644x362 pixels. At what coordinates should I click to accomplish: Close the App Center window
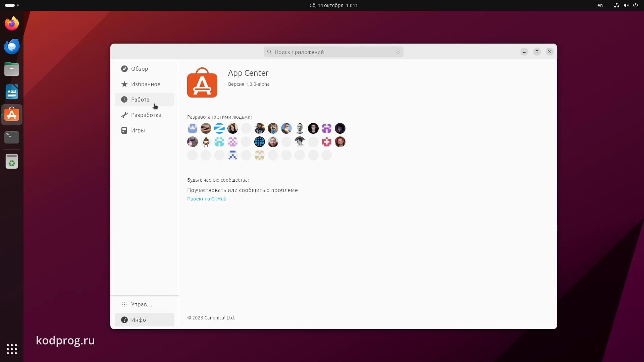[550, 52]
